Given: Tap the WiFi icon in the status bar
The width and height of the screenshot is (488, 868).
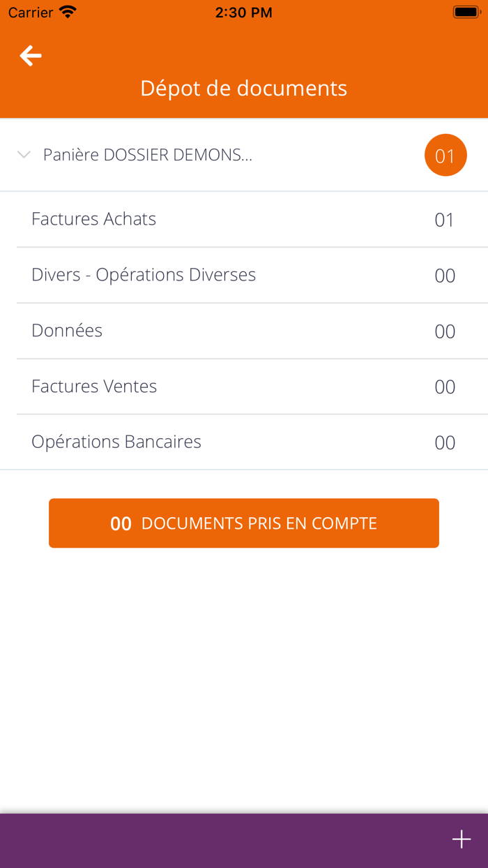Looking at the screenshot, I should click(66, 11).
